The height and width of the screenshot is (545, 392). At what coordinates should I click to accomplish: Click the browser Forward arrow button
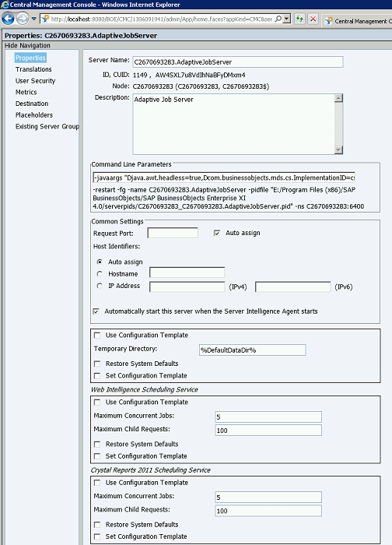pos(23,19)
